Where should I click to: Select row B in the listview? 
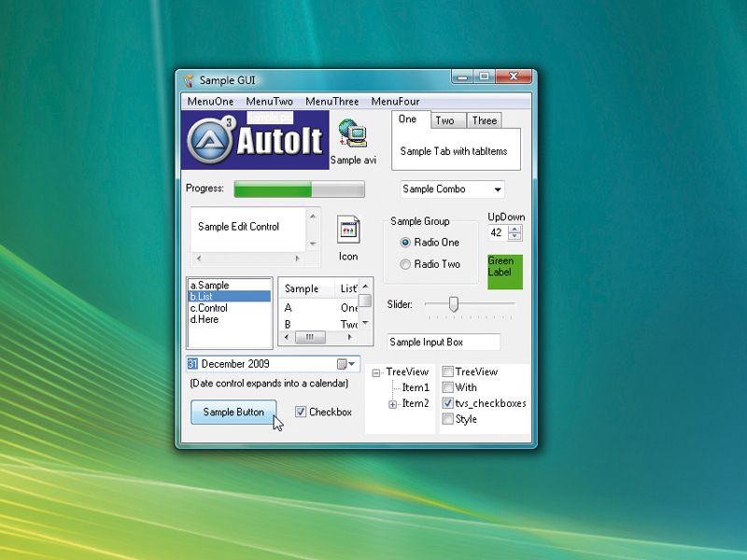click(318, 324)
